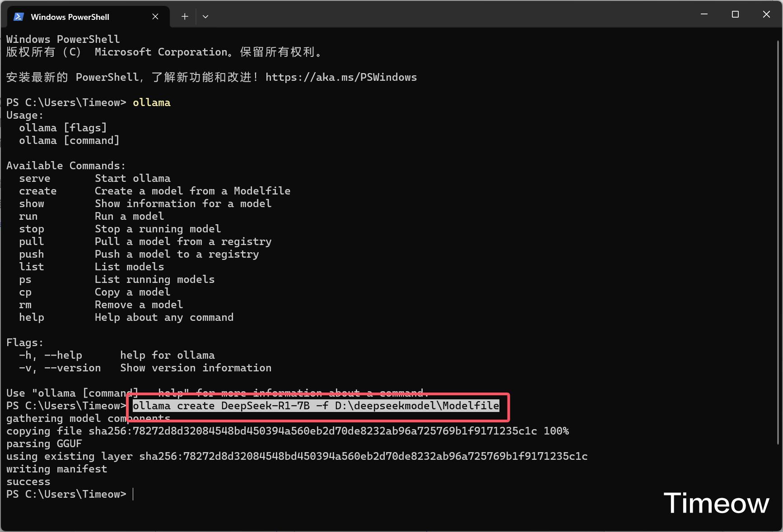Open a new tab with the plus button
This screenshot has width=783, height=532.
[x=185, y=17]
